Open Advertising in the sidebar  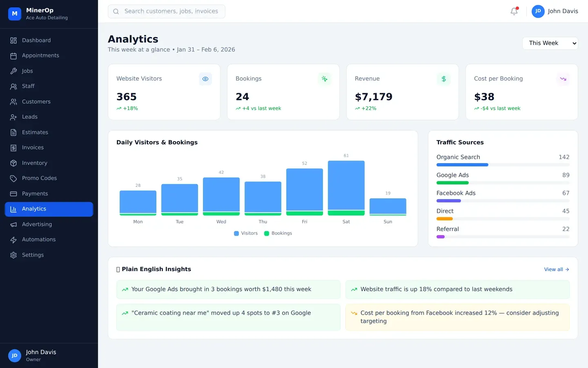point(37,224)
